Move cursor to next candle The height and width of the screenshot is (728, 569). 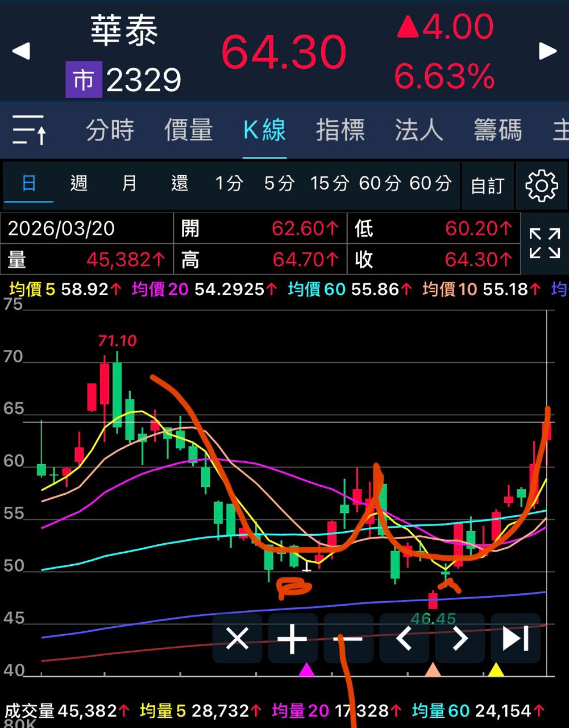pyautogui.click(x=459, y=638)
